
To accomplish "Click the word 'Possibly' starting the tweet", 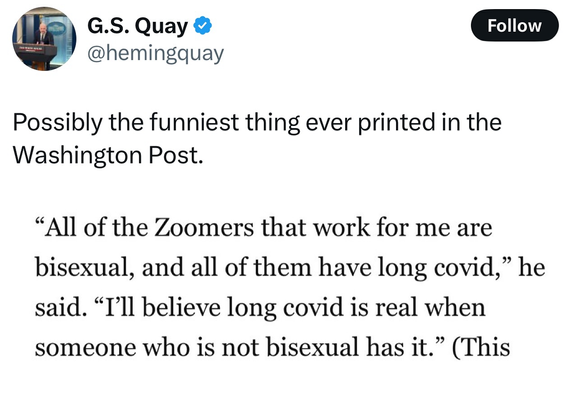I will tap(58, 123).
